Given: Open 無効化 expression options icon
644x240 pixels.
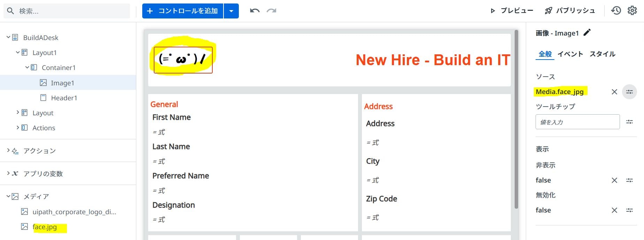Looking at the screenshot, I should coord(629,210).
